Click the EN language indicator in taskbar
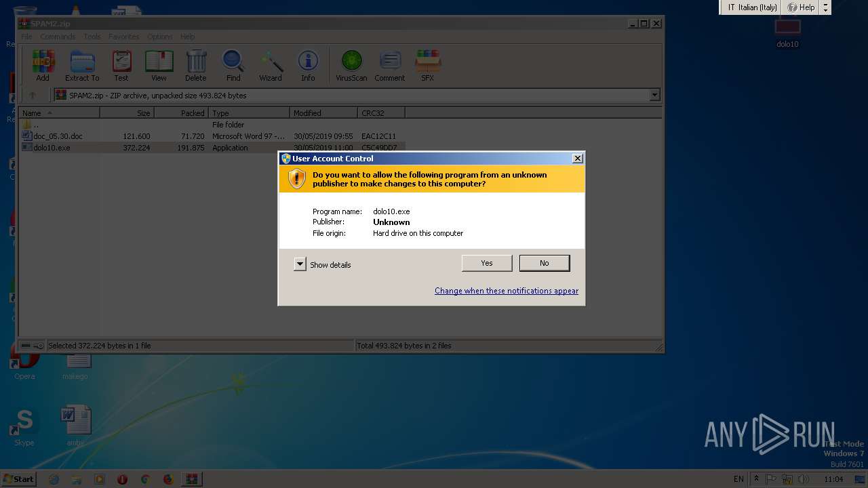 pos(738,479)
